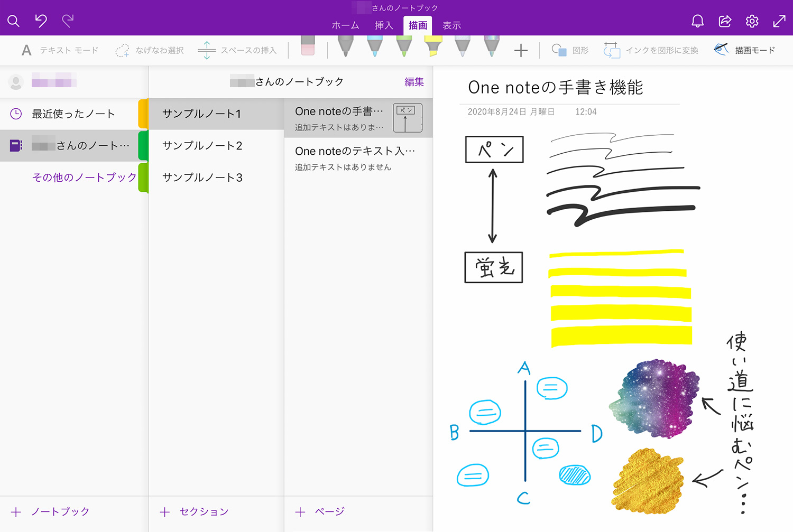Select the yellow highlighter tool
Viewport: 793px width, 532px height.
click(434, 46)
